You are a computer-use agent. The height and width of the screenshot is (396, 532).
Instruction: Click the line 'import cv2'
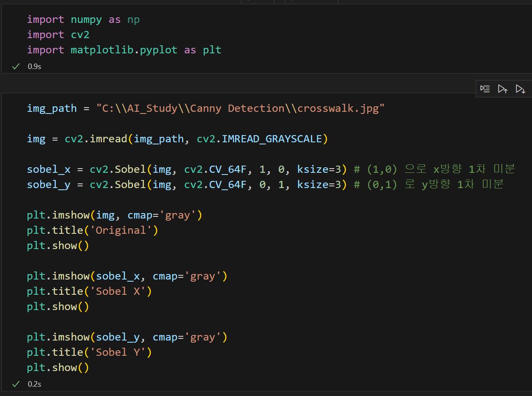58,35
